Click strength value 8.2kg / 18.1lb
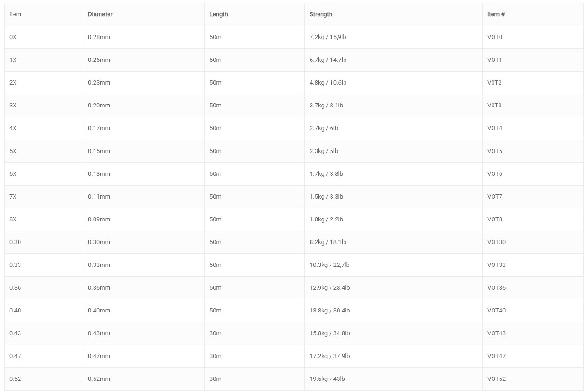 pyautogui.click(x=328, y=242)
